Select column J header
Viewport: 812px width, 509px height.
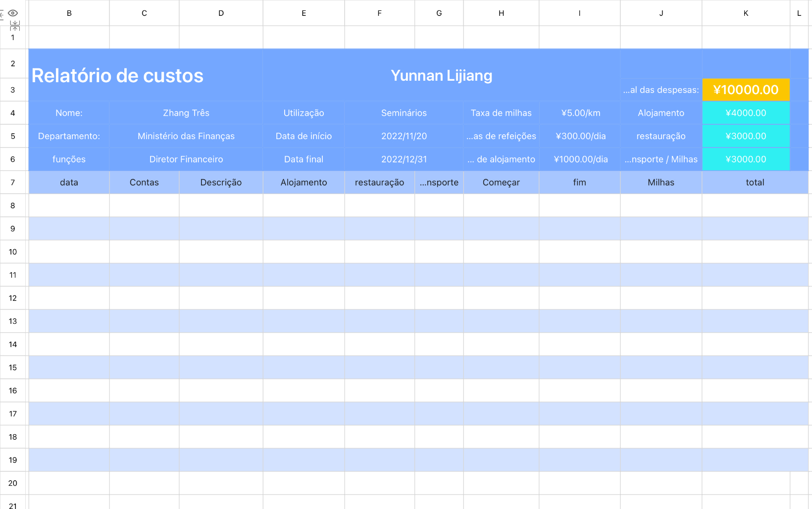click(661, 13)
